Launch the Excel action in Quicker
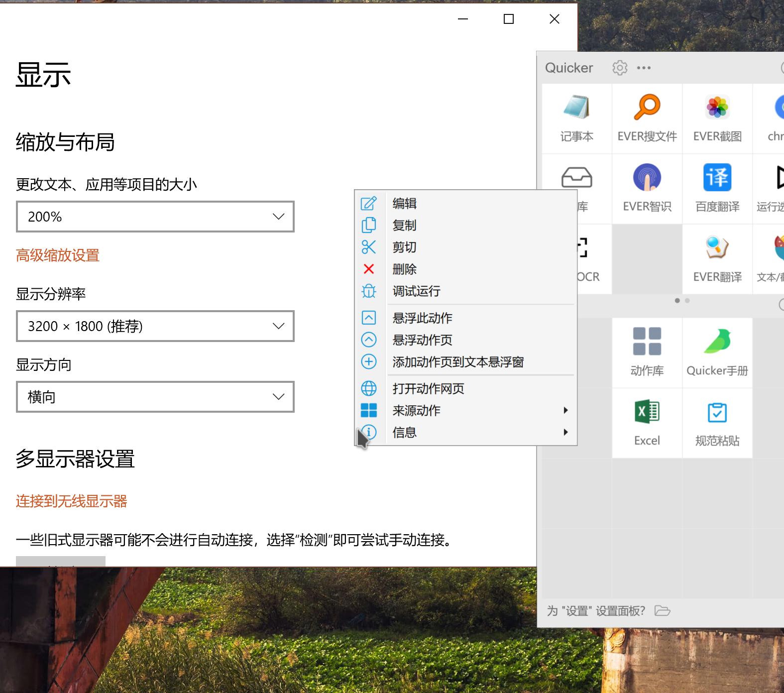This screenshot has width=784, height=693. (647, 423)
